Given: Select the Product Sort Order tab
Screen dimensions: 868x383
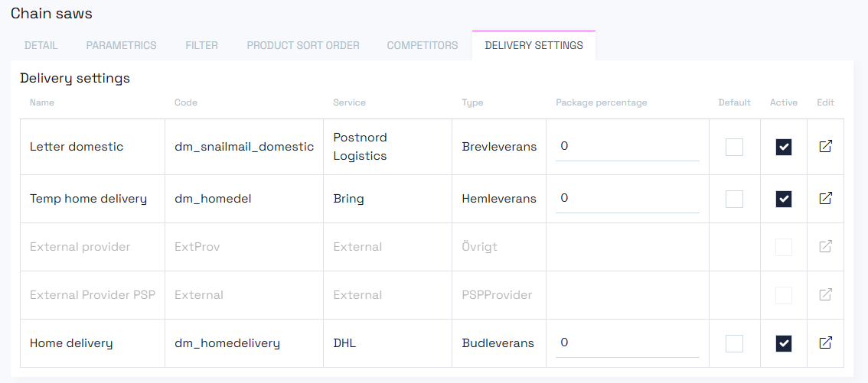Looking at the screenshot, I should [302, 45].
